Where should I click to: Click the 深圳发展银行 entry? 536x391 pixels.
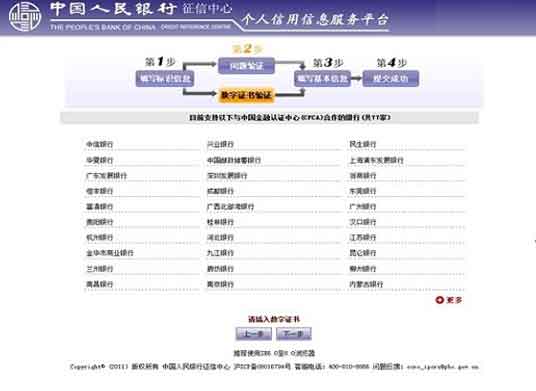tap(227, 176)
